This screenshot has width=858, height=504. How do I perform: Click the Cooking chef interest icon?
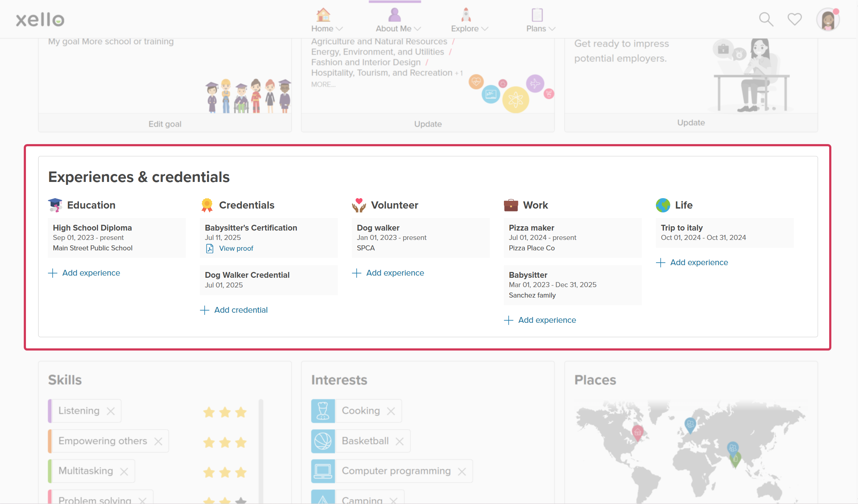point(323,410)
